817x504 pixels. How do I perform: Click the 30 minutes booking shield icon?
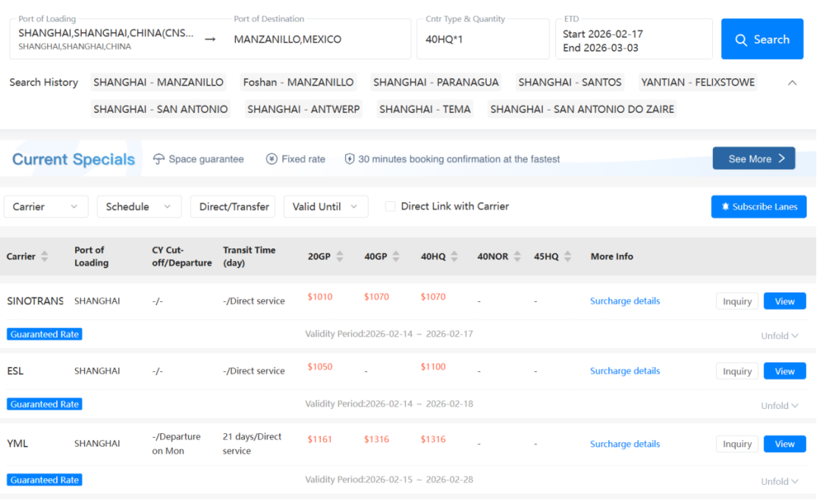pyautogui.click(x=350, y=159)
